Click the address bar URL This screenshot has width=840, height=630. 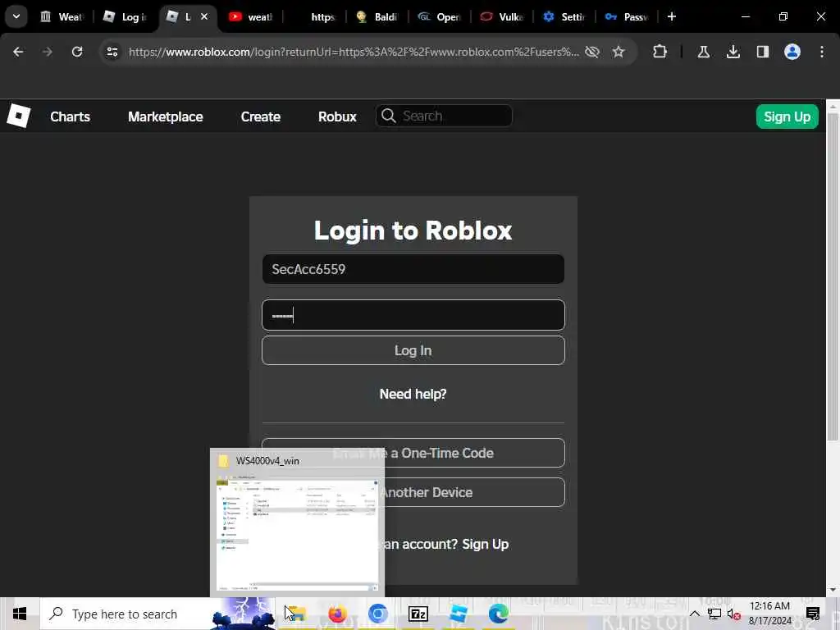point(354,52)
